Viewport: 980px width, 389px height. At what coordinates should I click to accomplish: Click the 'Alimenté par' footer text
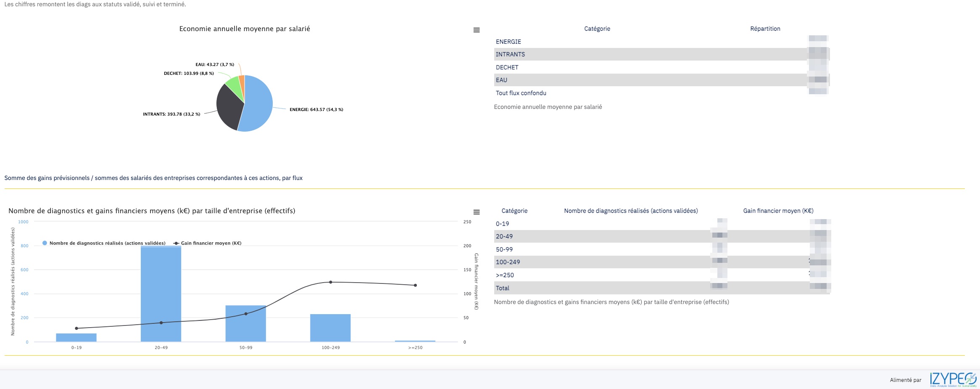tap(906, 380)
